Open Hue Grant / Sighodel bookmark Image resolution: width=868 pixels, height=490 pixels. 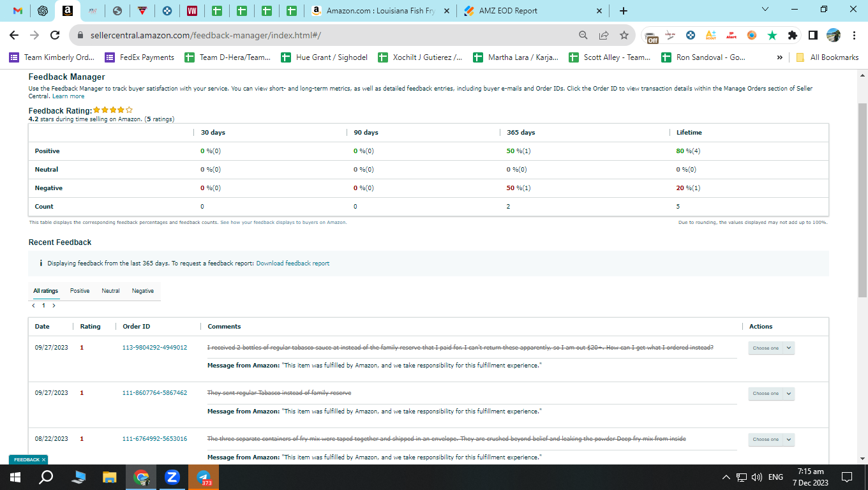324,57
